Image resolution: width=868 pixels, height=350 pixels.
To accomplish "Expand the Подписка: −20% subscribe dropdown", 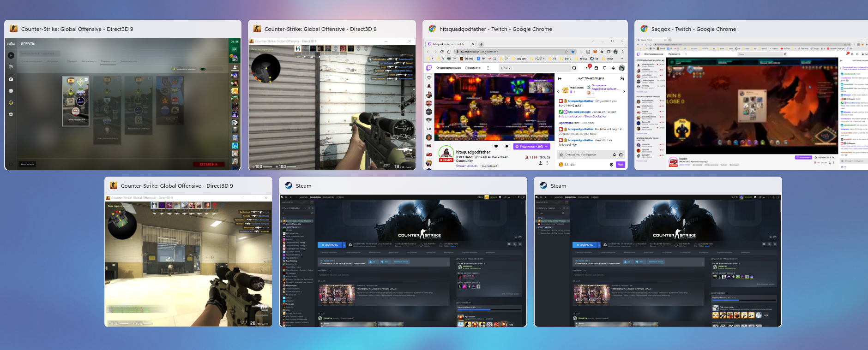I will [x=547, y=147].
